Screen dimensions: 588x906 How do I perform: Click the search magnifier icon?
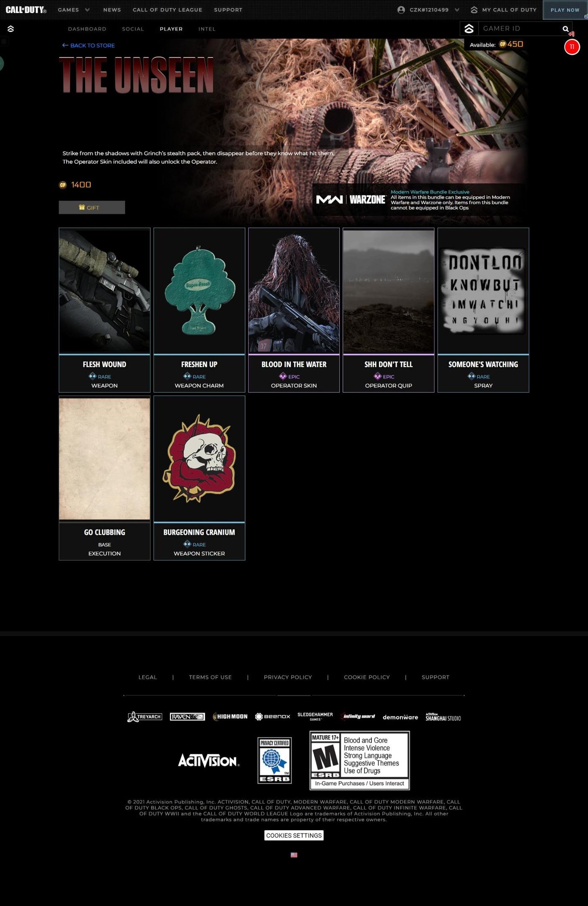(565, 29)
